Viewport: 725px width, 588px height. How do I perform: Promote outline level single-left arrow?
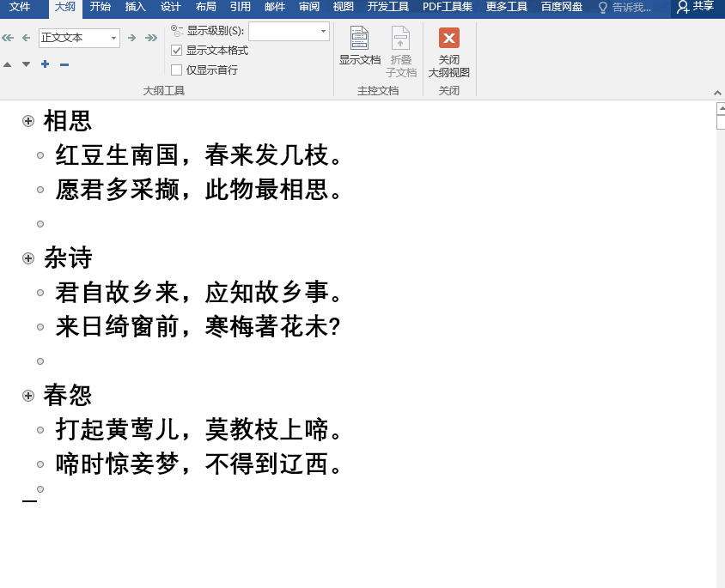(x=27, y=38)
